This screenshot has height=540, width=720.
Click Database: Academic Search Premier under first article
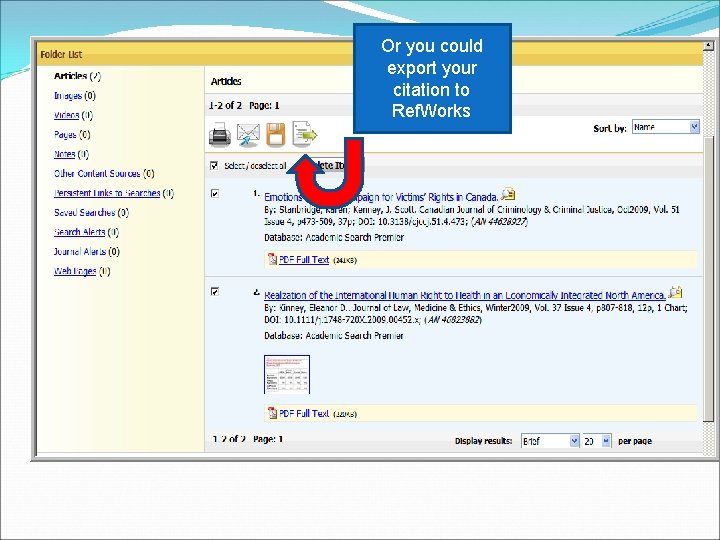(x=334, y=237)
